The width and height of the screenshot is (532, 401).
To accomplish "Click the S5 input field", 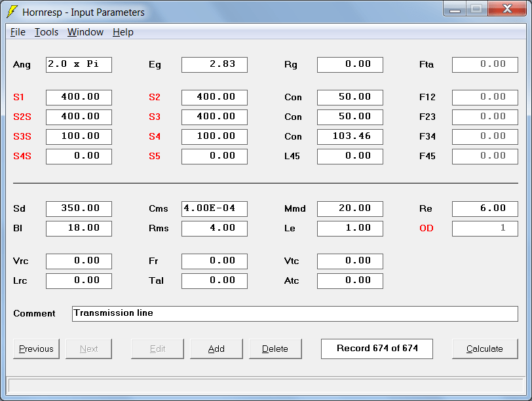I will click(214, 157).
